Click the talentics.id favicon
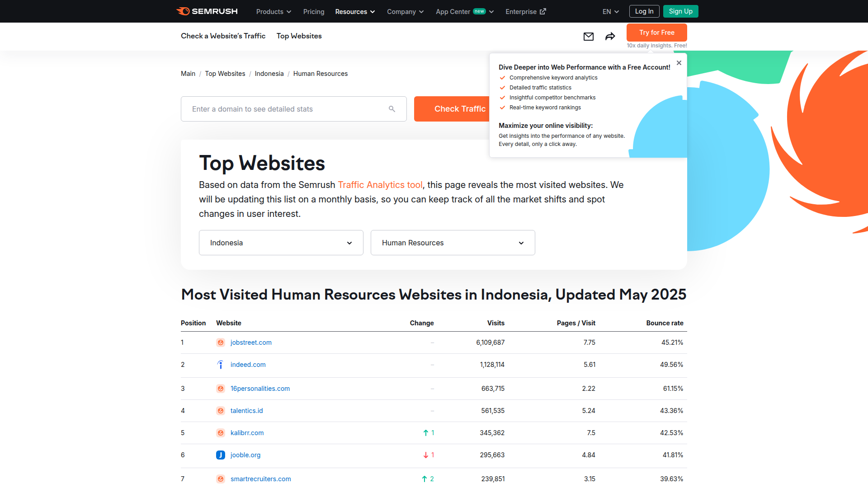 [221, 411]
